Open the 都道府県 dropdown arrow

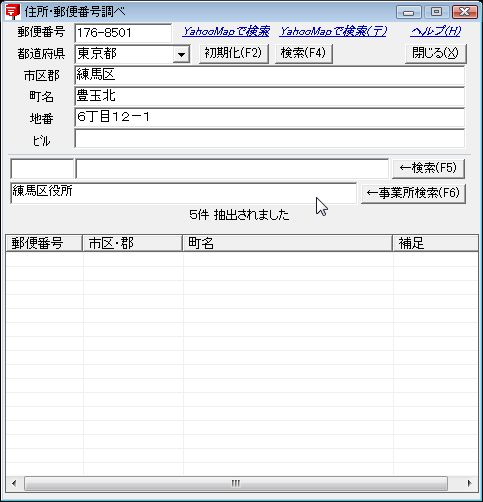pyautogui.click(x=181, y=54)
